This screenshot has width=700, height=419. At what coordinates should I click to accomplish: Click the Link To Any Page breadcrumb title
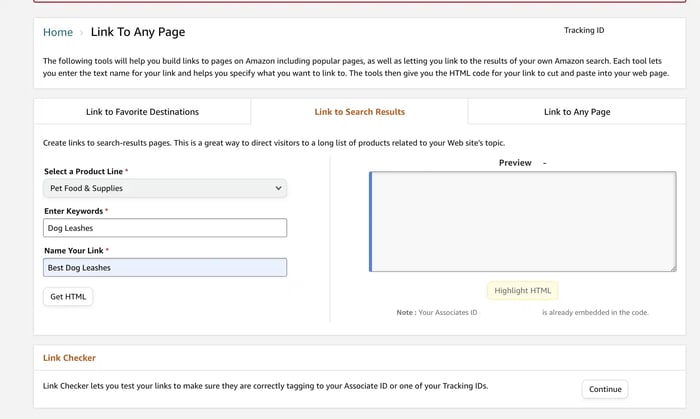tap(138, 32)
